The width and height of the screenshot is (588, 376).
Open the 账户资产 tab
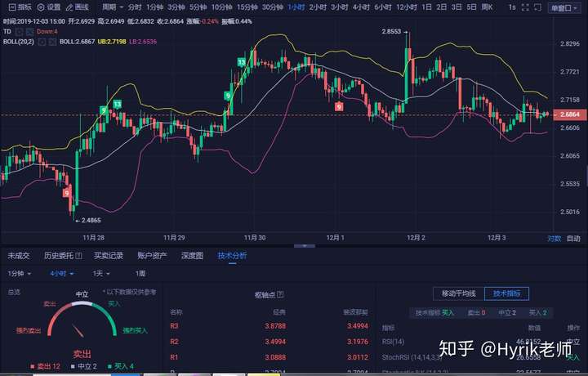pyautogui.click(x=152, y=256)
